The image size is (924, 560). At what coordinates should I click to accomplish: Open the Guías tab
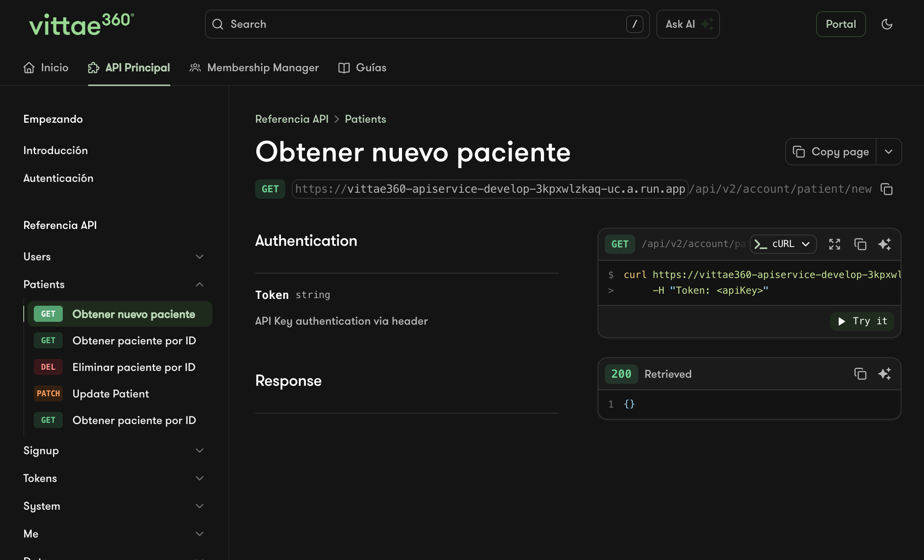[362, 68]
